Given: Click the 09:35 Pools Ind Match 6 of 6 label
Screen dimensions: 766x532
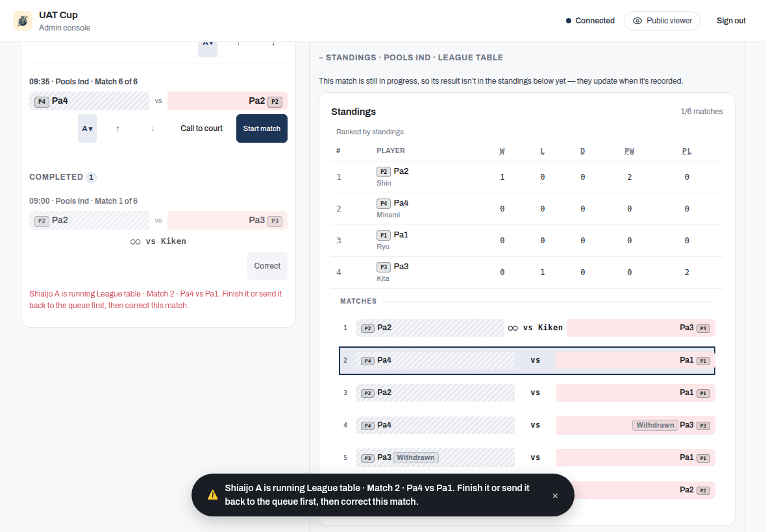Looking at the screenshot, I should pyautogui.click(x=83, y=82).
